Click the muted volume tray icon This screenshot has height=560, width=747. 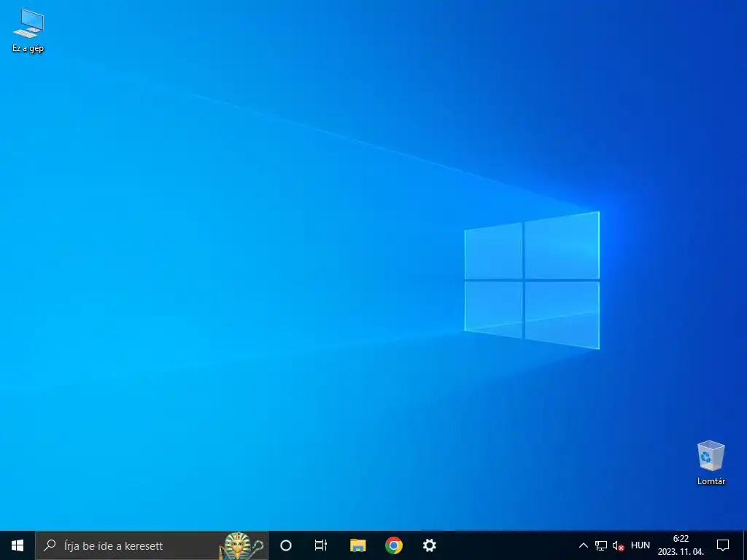[618, 545]
